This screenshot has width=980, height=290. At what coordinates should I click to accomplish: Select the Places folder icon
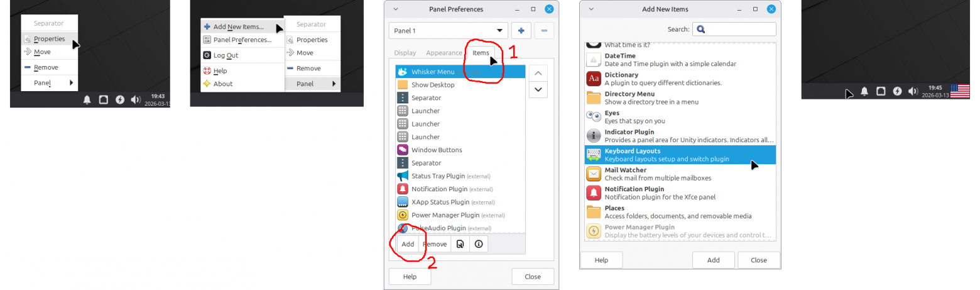click(594, 211)
